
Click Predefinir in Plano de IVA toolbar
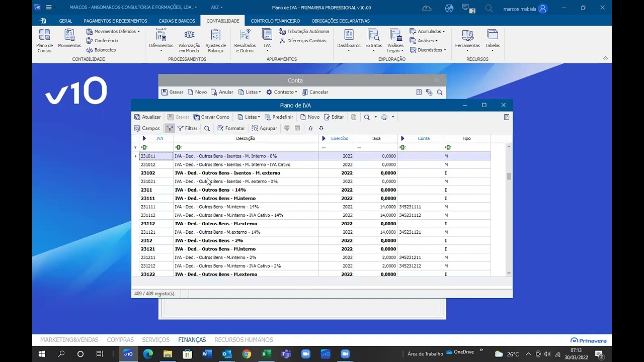279,117
